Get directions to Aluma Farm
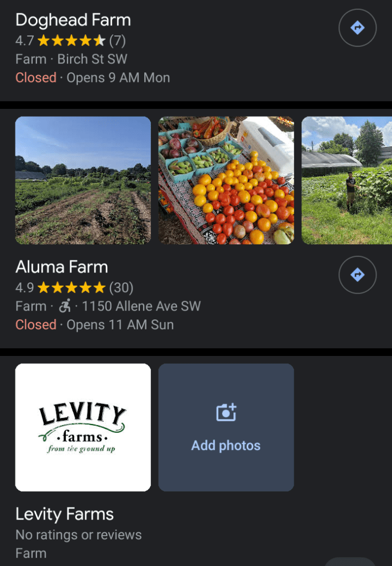This screenshot has height=566, width=392. click(357, 275)
